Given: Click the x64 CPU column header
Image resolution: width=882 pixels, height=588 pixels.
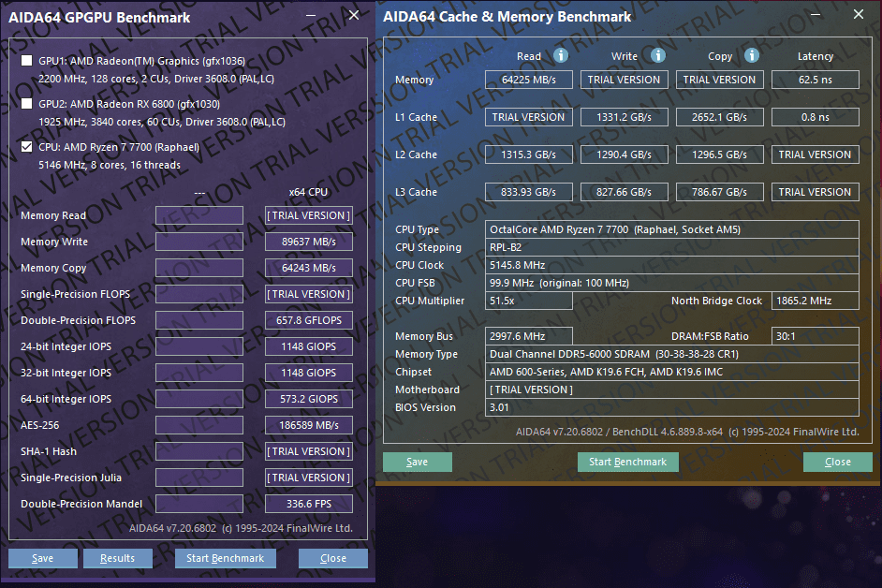Looking at the screenshot, I should coord(308,192).
